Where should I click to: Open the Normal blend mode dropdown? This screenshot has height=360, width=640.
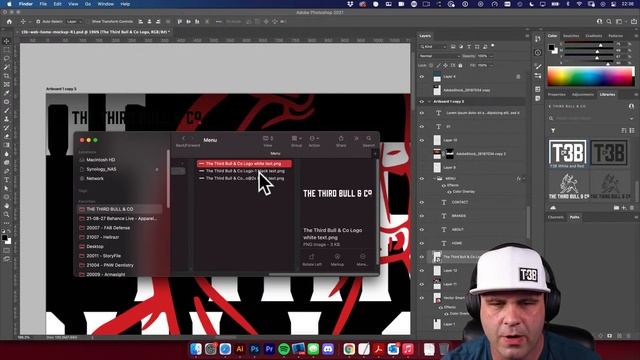(439, 56)
